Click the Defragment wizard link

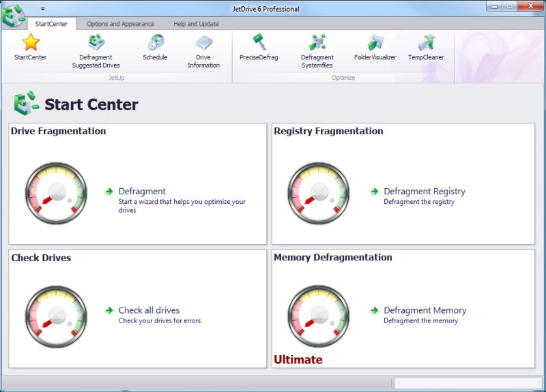pyautogui.click(x=142, y=192)
